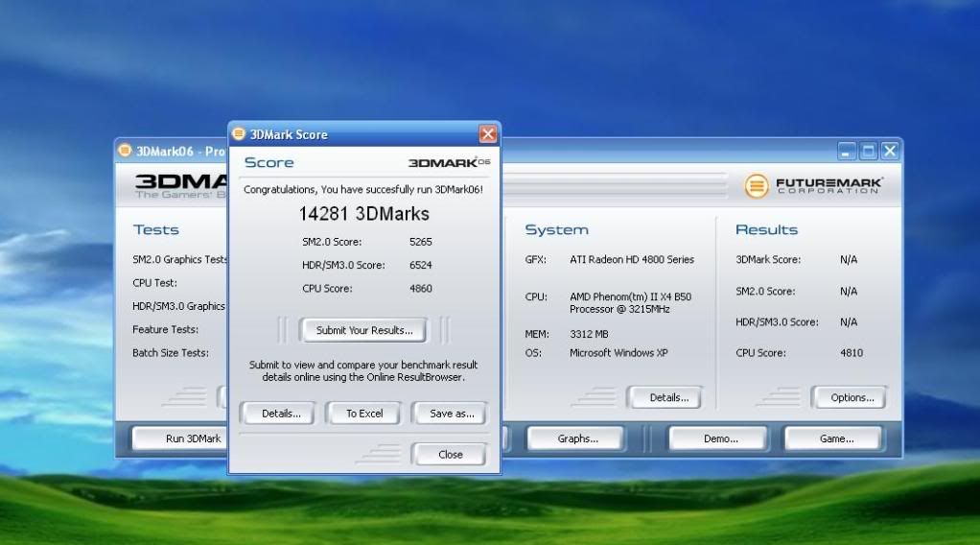Screen dimensions: 980x545
Task: Click Microsoft Windows XP text
Action: (618, 353)
